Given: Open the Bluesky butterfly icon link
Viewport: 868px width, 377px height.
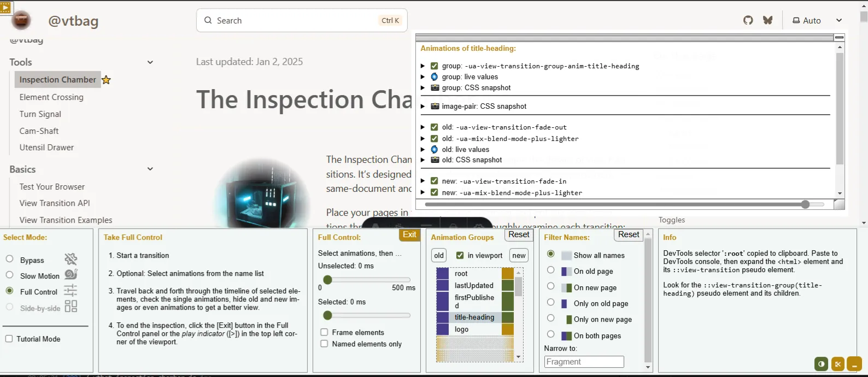Looking at the screenshot, I should click(768, 20).
